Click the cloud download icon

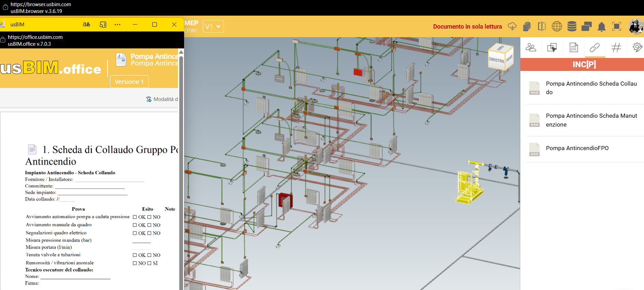pyautogui.click(x=512, y=26)
